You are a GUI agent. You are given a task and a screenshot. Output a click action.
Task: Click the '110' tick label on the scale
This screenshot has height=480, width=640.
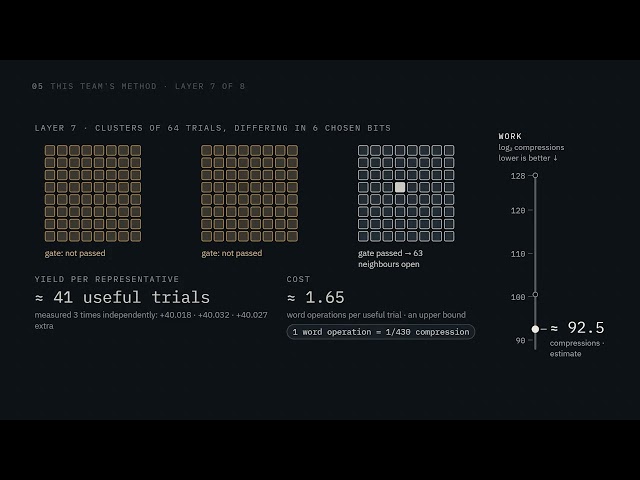(x=518, y=254)
